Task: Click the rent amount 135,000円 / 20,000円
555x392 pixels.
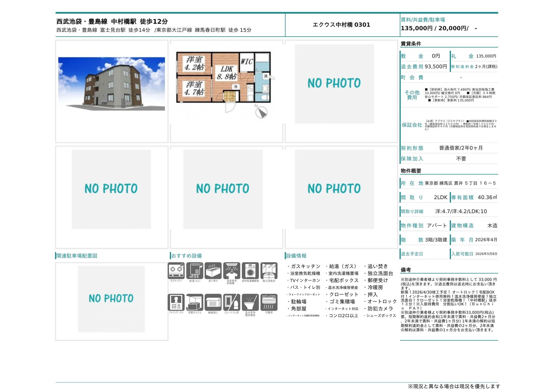Action: click(x=435, y=28)
